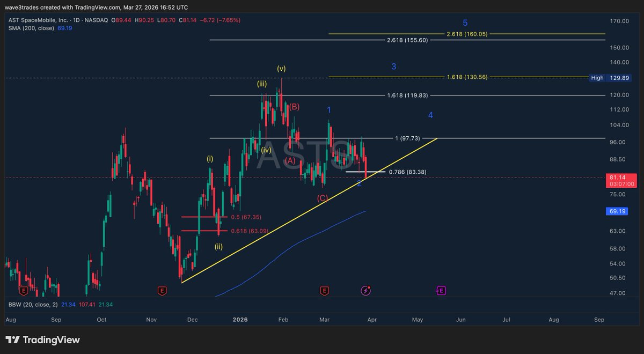Select the 1.618 (130.56) Fibonacci label
The height and width of the screenshot is (354, 644).
(x=467, y=77)
